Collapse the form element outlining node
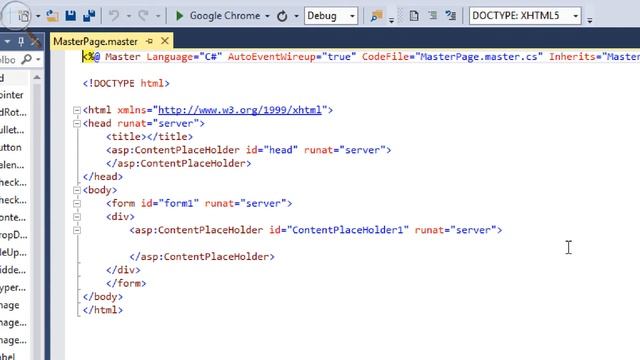The height and width of the screenshot is (360, 640). (77, 203)
